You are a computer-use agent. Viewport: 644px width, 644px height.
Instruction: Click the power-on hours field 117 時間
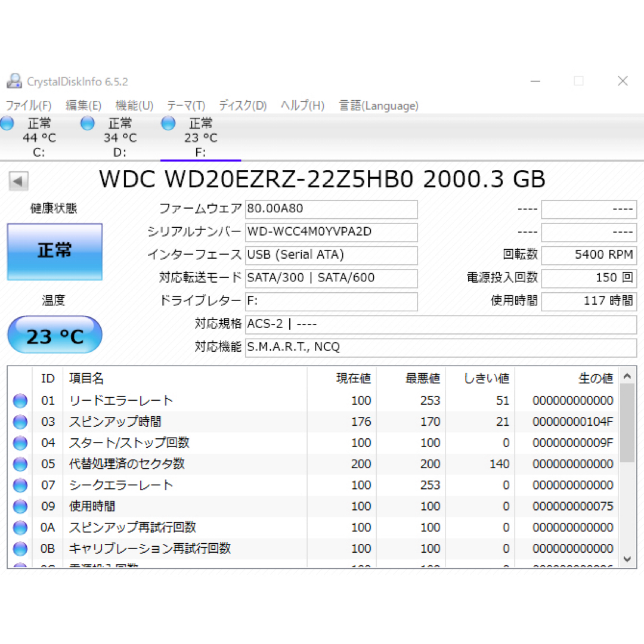coord(589,301)
